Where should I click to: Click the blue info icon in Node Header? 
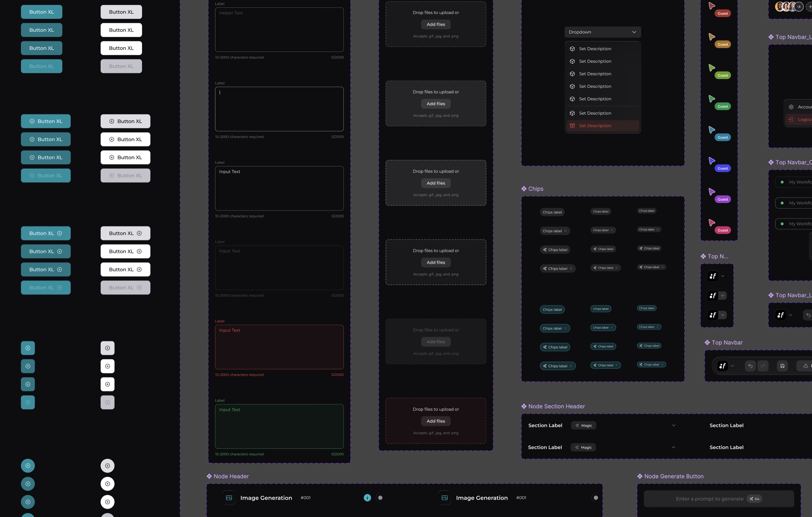tap(367, 498)
